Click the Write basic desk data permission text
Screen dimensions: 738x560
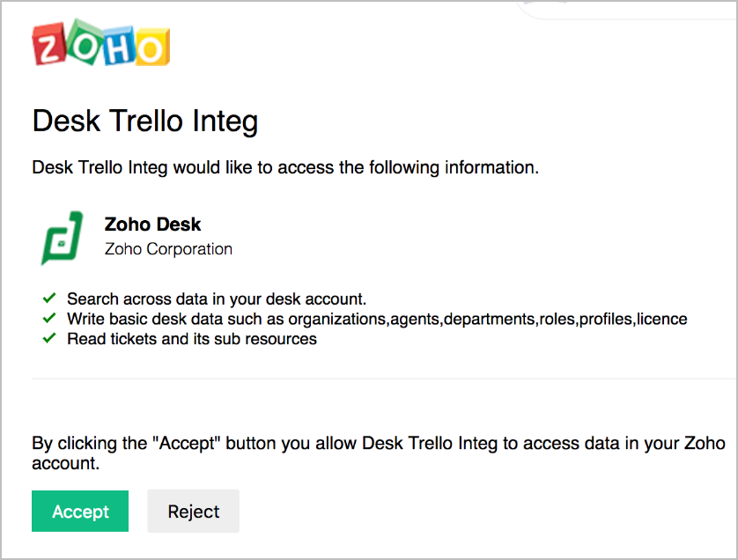377,319
